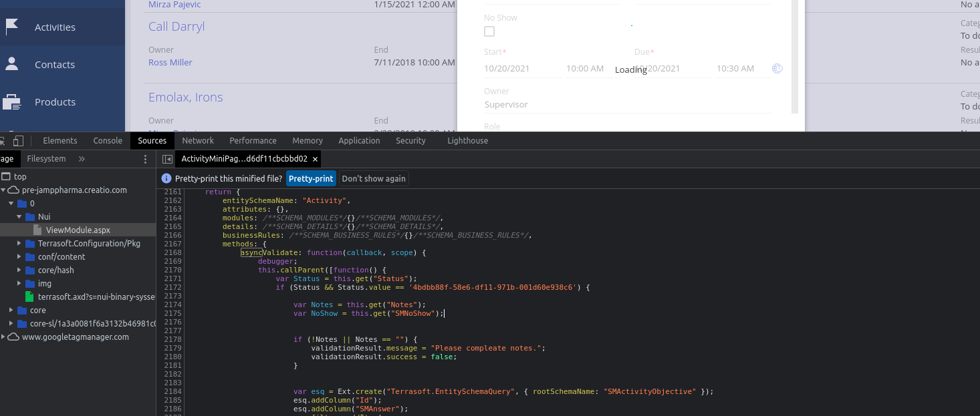Click line number 2169 gutter
This screenshot has height=416, width=980.
pyautogui.click(x=172, y=261)
